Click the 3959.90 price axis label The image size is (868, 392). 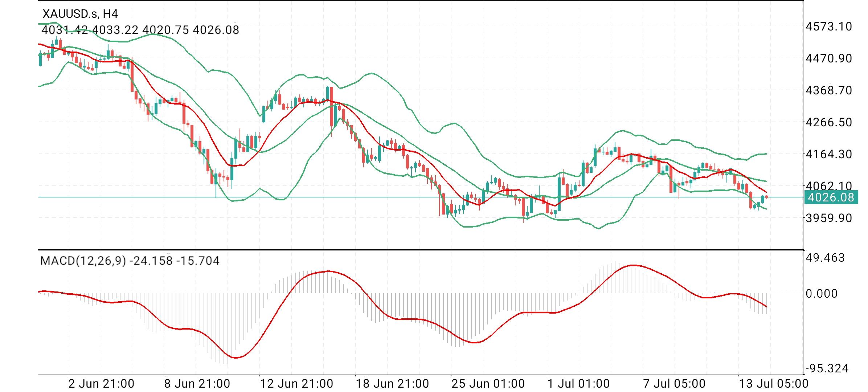(828, 218)
